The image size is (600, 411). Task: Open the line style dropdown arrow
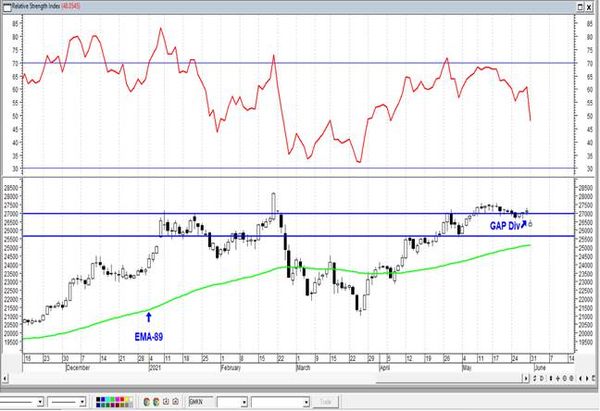[x=40, y=402]
